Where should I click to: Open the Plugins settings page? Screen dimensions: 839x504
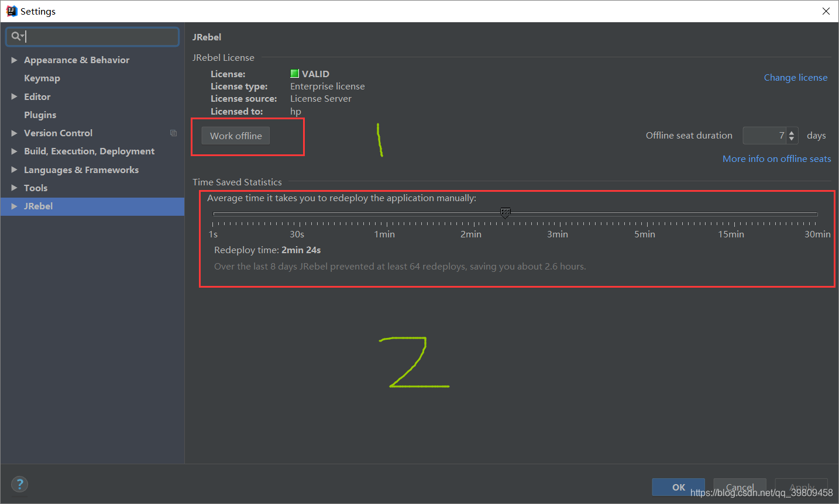(40, 115)
